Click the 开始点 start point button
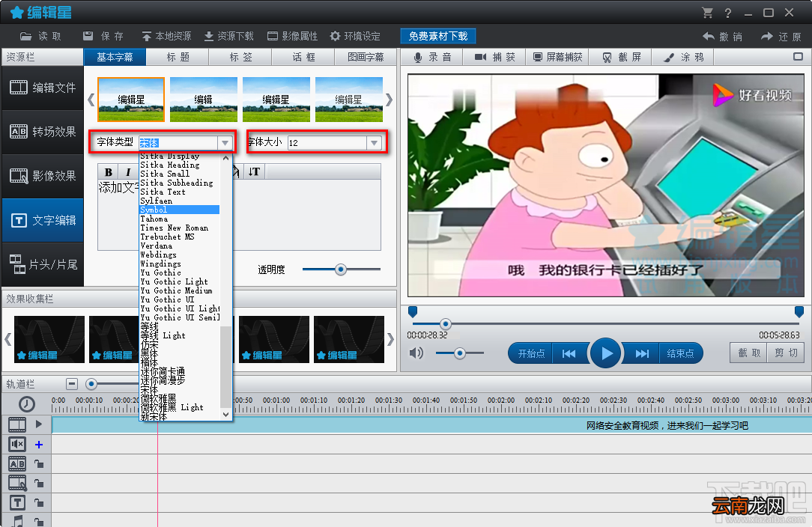 (531, 353)
